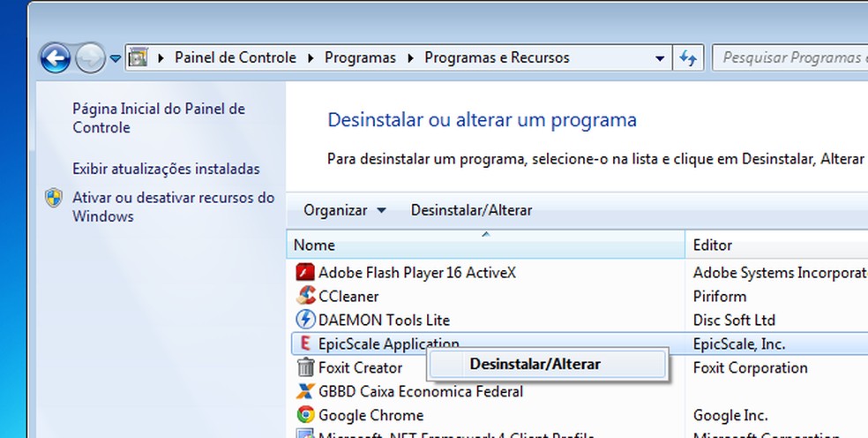Click the greyed Forward navigation button
This screenshot has height=438, width=868.
90,57
